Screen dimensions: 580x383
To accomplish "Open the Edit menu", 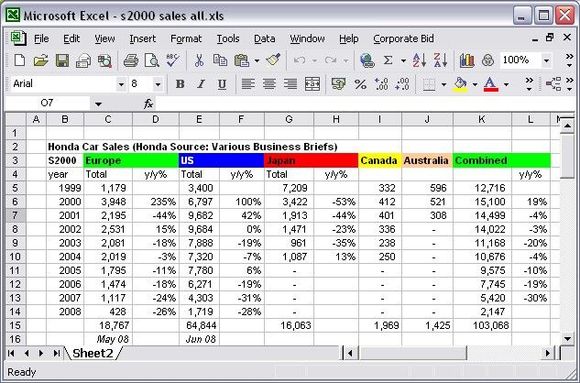I will (71, 38).
